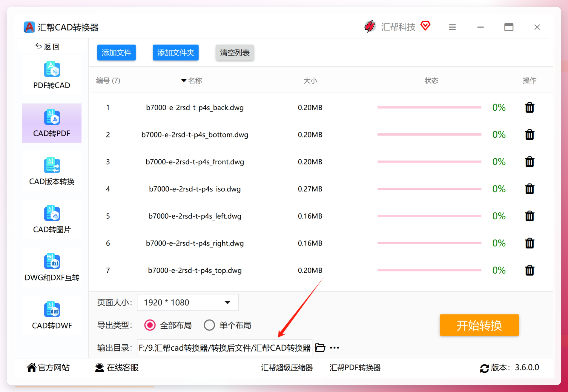Click the orange 开始转换 button
This screenshot has height=392, width=568.
[479, 325]
